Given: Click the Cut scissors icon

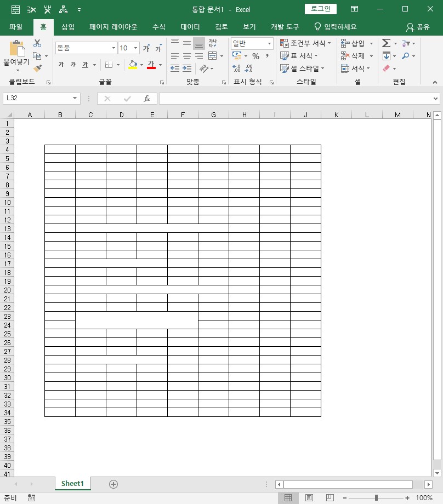Looking at the screenshot, I should 37,43.
